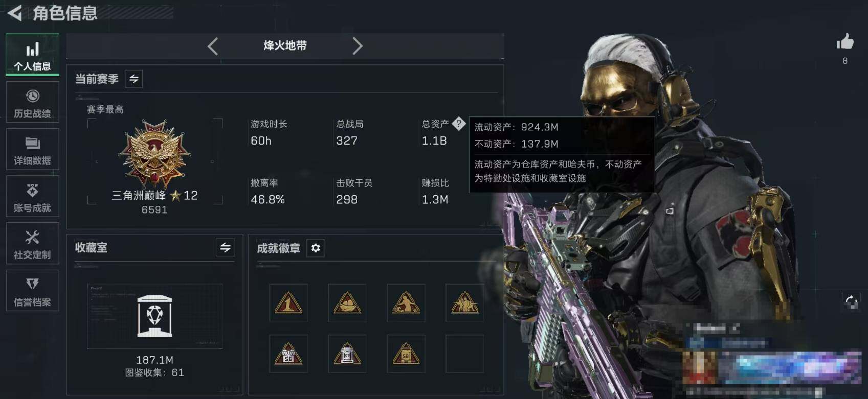Open the 历史战绩 sidebar tab
Image resolution: width=868 pixels, height=399 pixels.
(x=32, y=103)
